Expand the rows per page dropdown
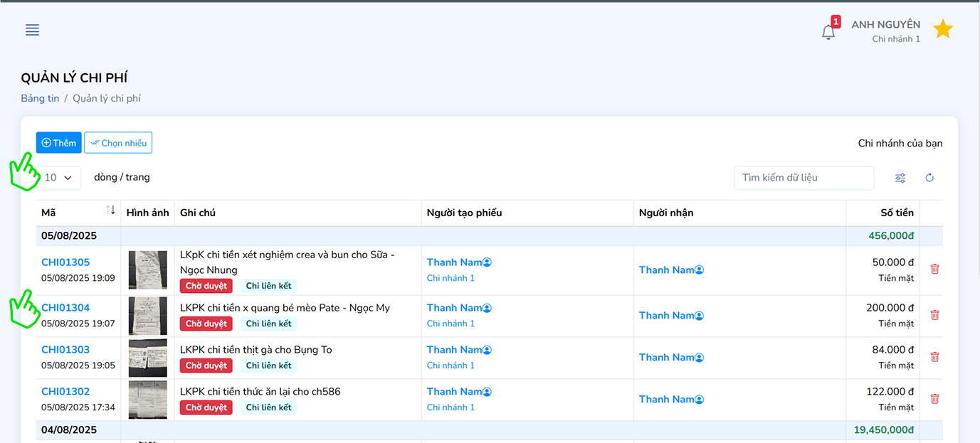 coord(60,178)
